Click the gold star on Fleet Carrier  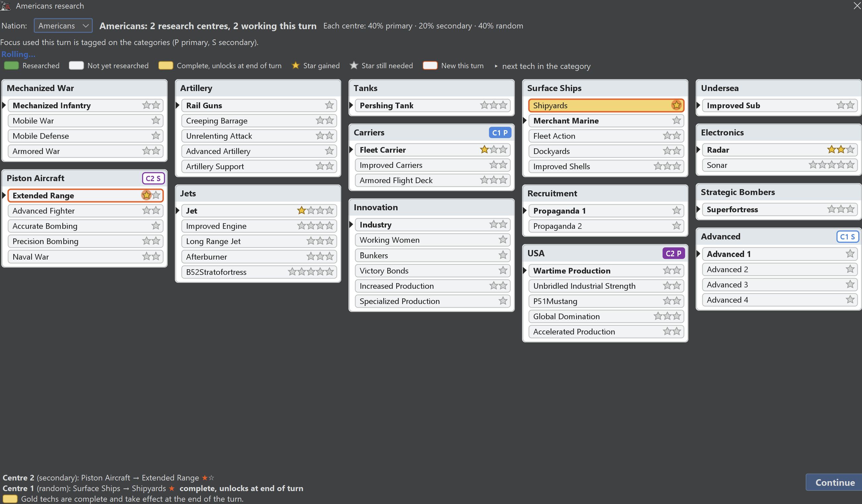[484, 149]
